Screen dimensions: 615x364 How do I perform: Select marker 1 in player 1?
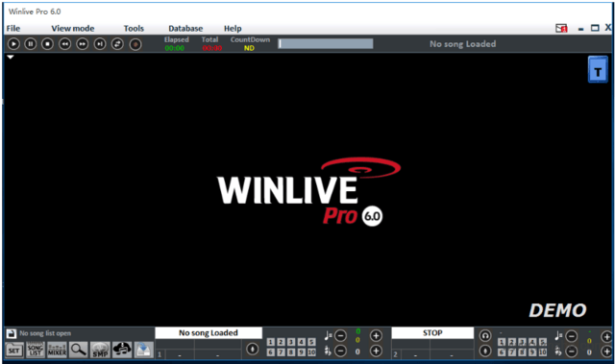[x=271, y=342]
